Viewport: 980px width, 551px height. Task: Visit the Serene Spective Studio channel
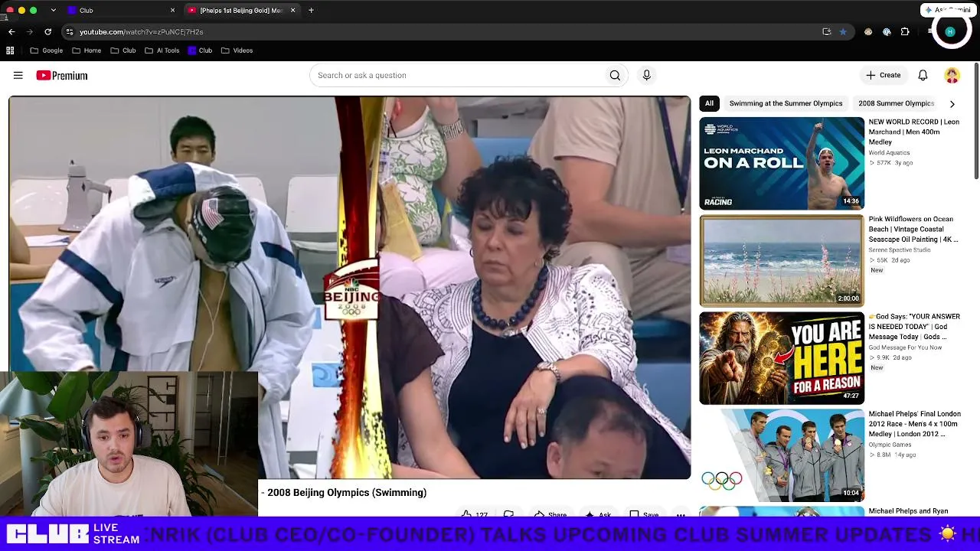click(900, 249)
